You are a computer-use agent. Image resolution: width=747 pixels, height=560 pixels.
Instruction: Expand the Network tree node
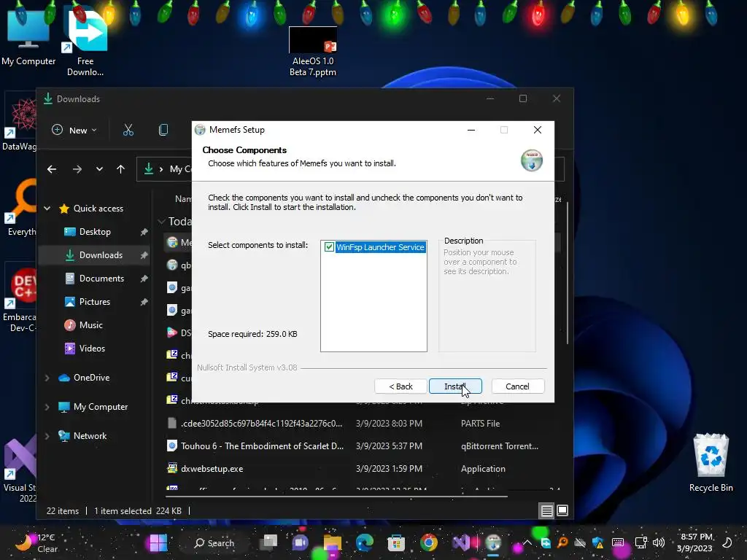pos(47,436)
